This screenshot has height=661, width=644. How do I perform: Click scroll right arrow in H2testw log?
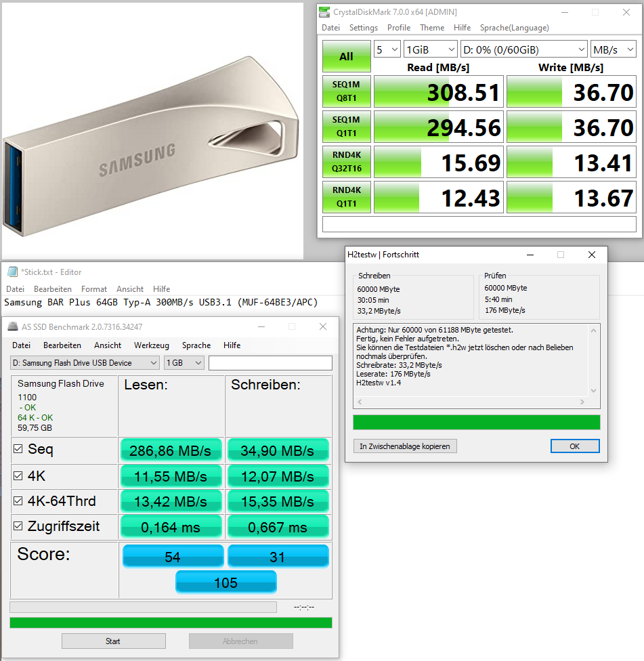582,402
